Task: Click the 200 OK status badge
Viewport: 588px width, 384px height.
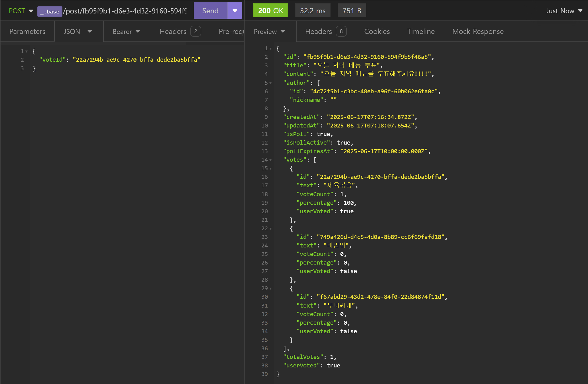Action: click(270, 11)
